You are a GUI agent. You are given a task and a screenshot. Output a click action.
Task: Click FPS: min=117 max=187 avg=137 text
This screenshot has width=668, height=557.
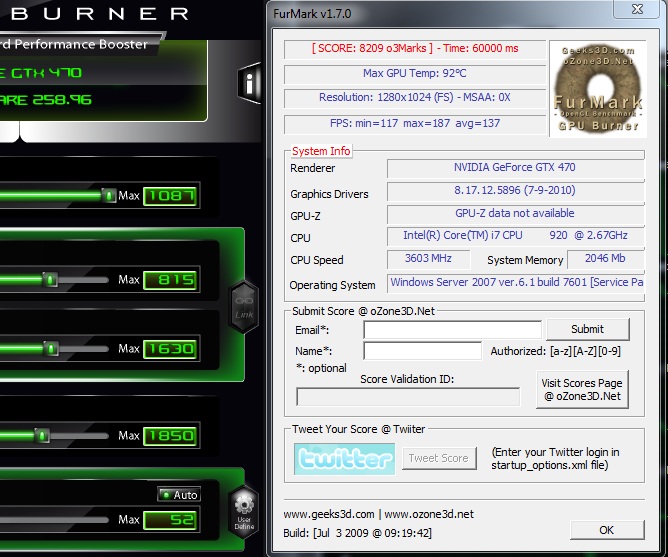pos(415,123)
